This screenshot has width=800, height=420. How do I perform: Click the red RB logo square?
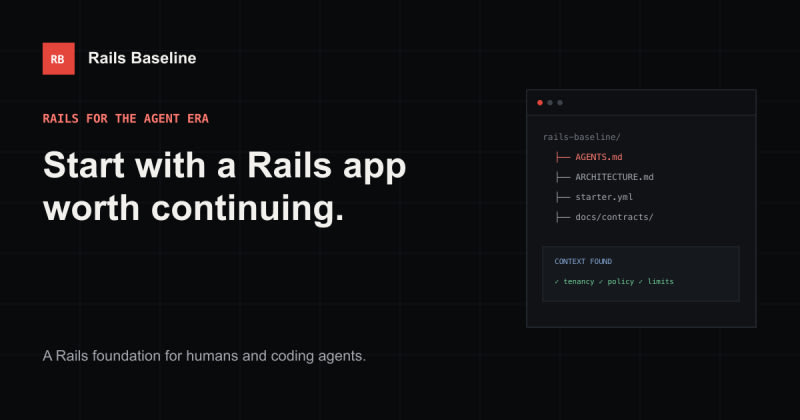point(58,59)
